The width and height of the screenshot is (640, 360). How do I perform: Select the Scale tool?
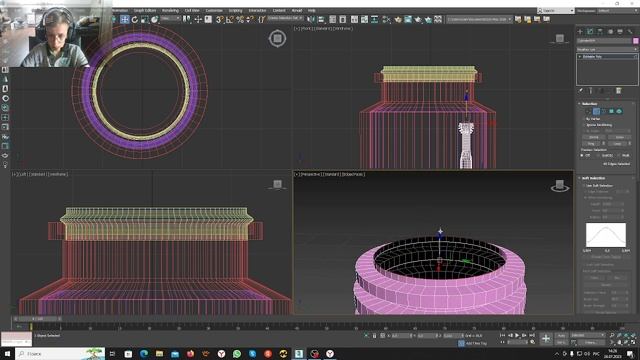coord(144,19)
